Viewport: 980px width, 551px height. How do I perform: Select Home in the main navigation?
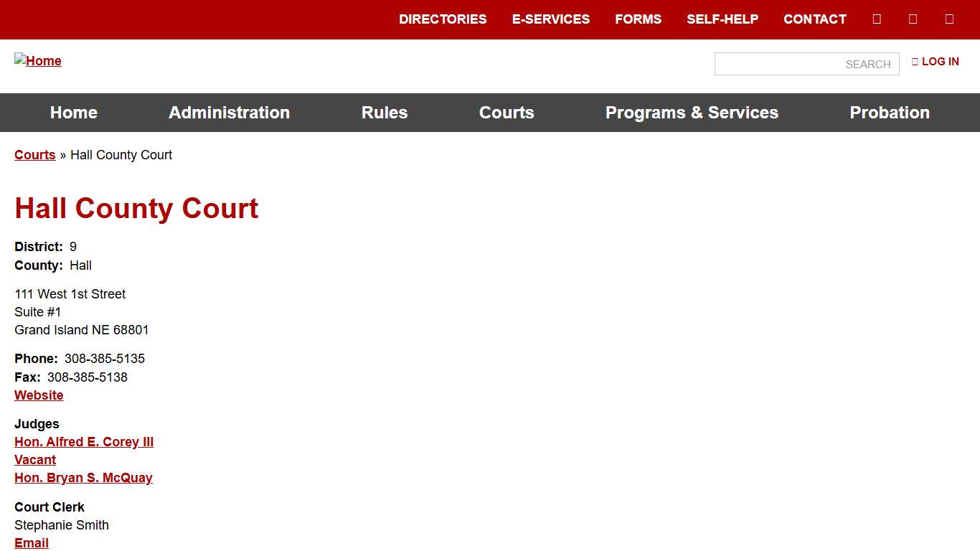point(73,113)
